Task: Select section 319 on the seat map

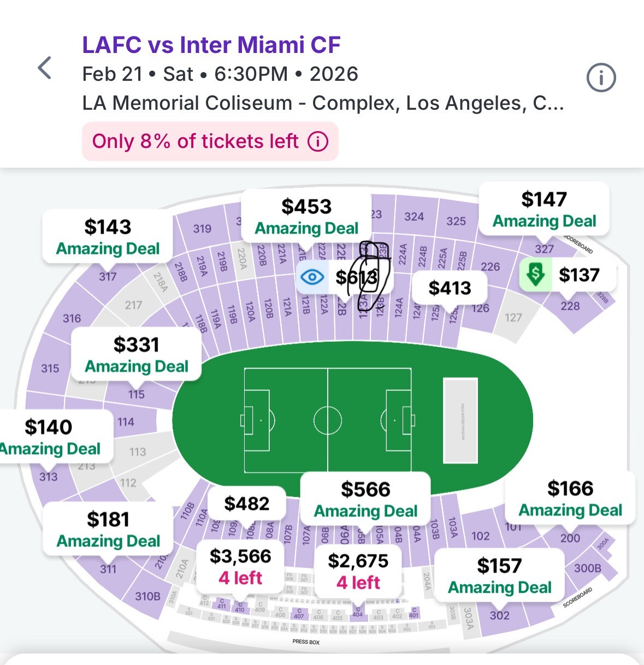Action: (x=202, y=229)
